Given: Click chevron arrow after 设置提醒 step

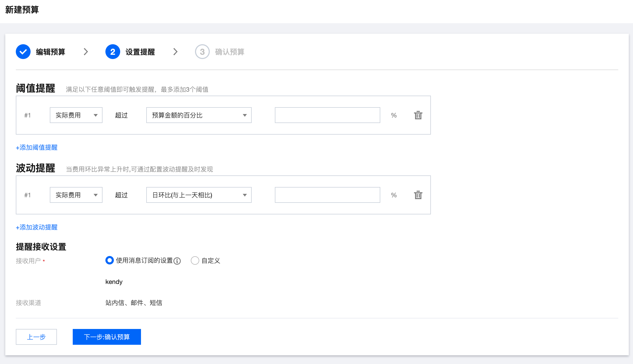Looking at the screenshot, I should click(175, 52).
